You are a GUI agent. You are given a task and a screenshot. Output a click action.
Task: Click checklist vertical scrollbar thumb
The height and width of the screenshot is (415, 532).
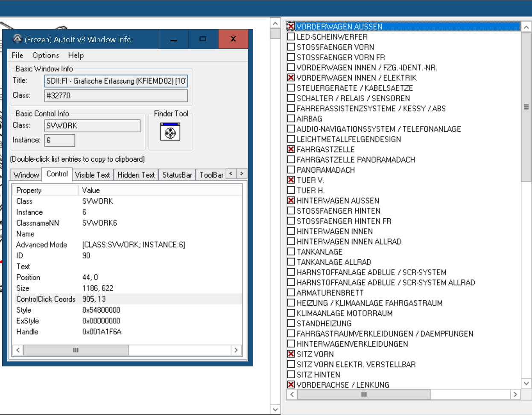[x=526, y=107]
